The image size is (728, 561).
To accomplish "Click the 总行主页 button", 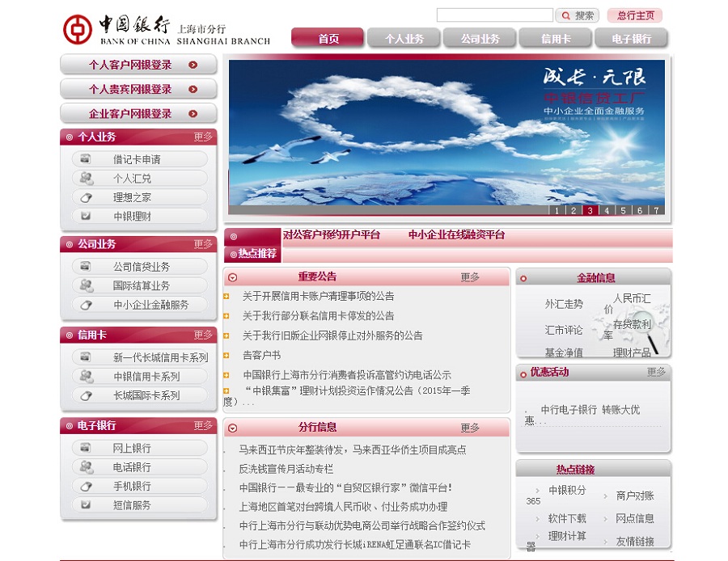I will (x=635, y=15).
